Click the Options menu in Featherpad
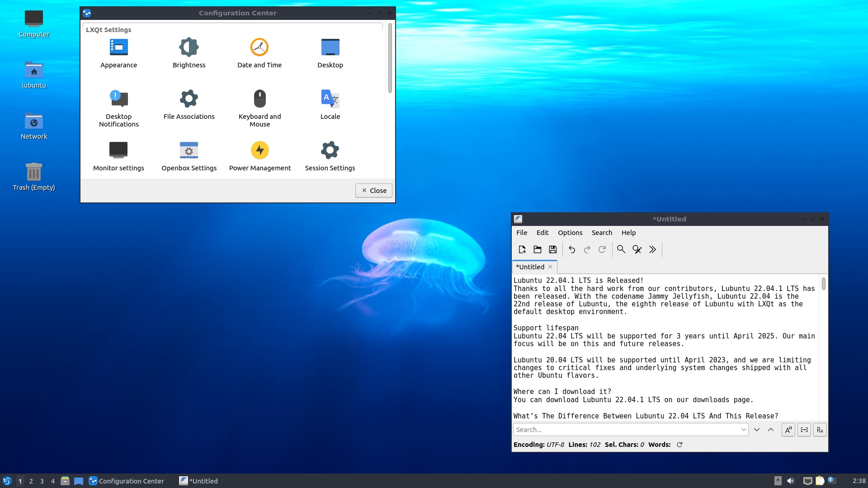Screen dimensions: 868x488 [x=570, y=232]
